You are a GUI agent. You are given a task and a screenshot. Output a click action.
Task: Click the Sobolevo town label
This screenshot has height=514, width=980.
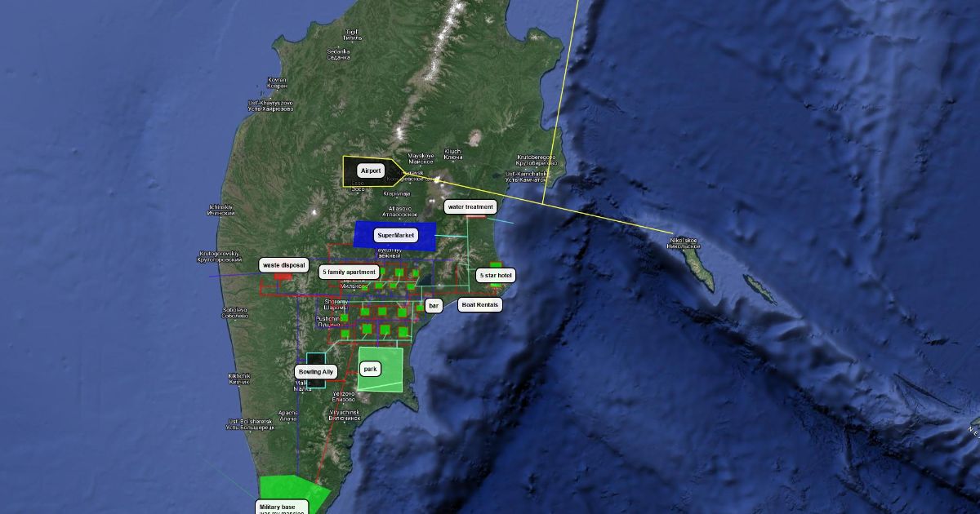pyautogui.click(x=235, y=312)
